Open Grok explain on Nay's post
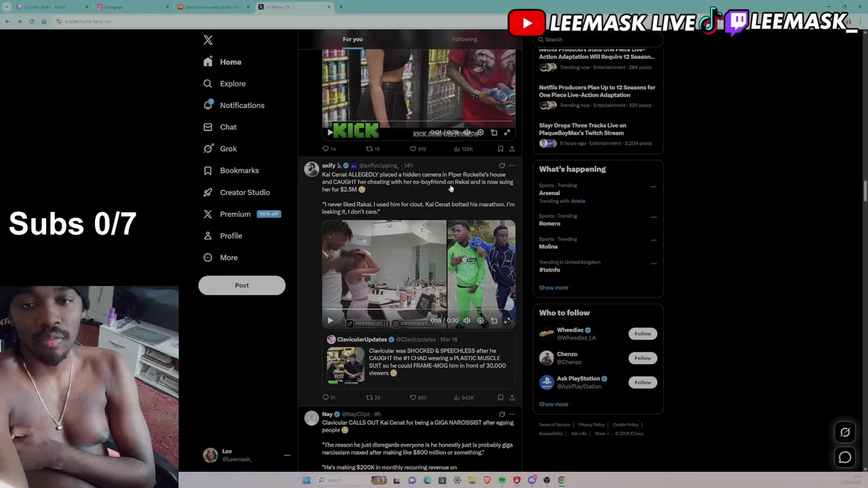The height and width of the screenshot is (488, 868). 502,414
